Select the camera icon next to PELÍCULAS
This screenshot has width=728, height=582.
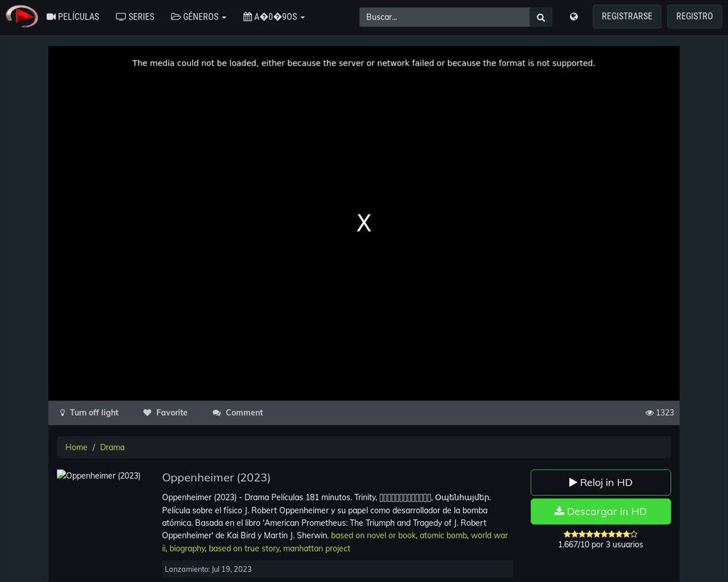click(51, 17)
